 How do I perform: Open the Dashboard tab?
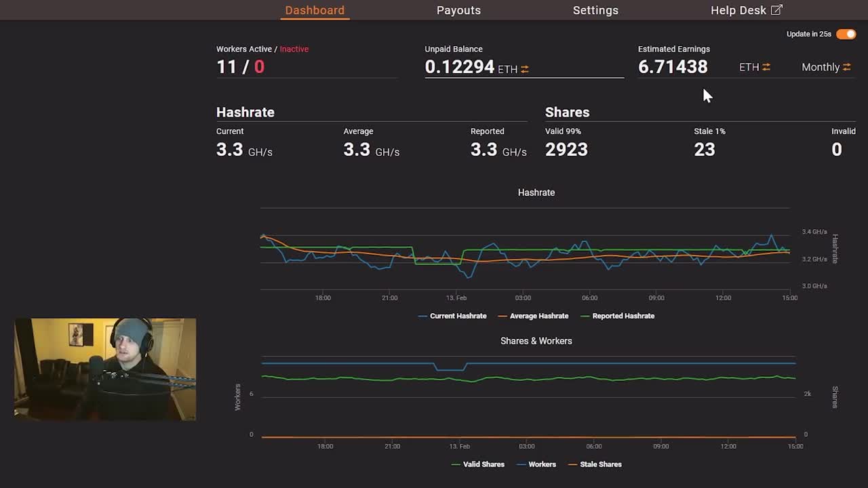[315, 10]
